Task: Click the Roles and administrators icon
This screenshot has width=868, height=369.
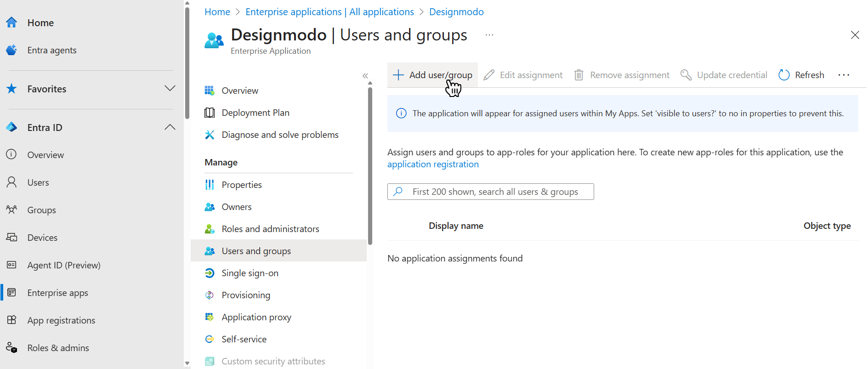Action: (210, 229)
